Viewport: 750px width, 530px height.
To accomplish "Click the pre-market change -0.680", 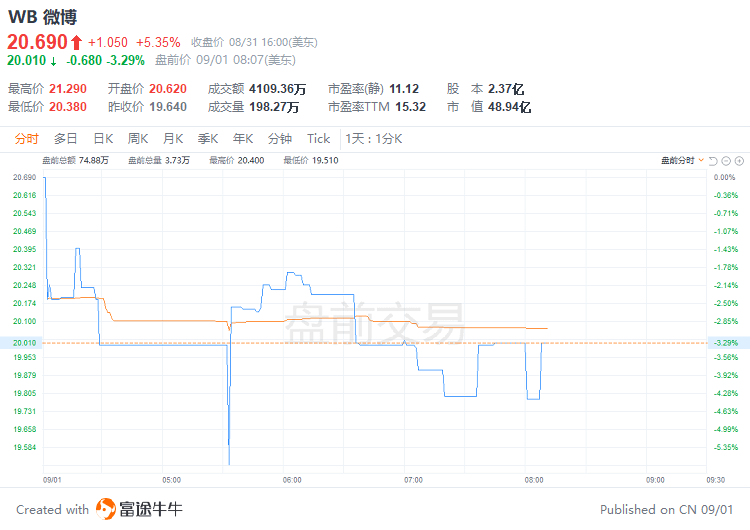I will pyautogui.click(x=84, y=60).
